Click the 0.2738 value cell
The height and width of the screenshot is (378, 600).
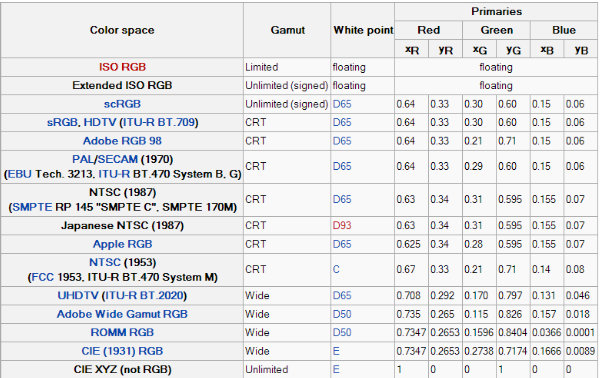tap(479, 351)
